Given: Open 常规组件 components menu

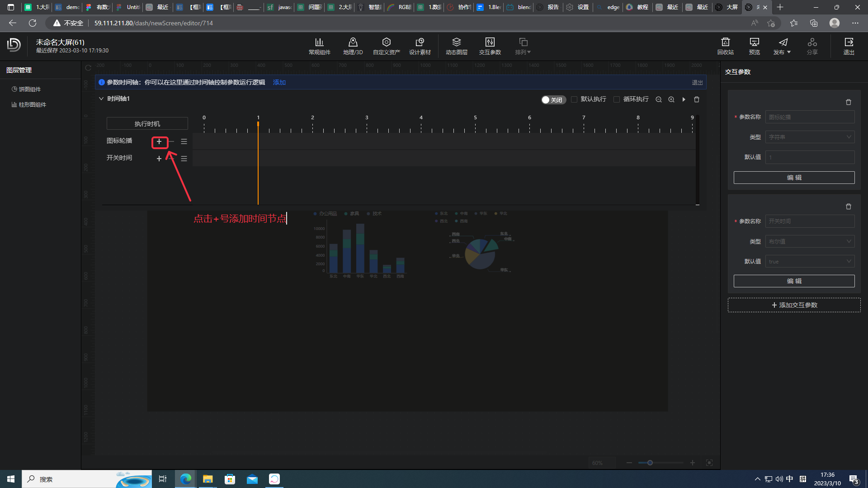Looking at the screenshot, I should 319,46.
